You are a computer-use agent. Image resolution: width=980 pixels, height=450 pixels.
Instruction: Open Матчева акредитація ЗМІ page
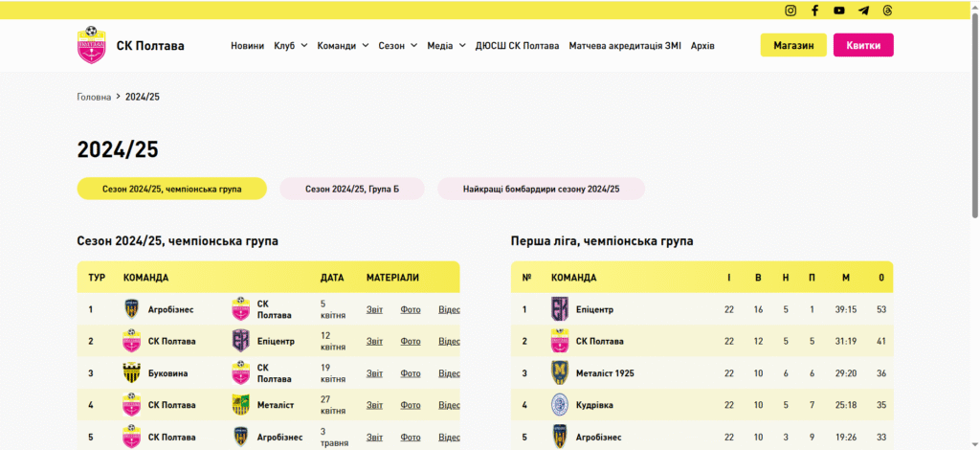[x=625, y=46]
